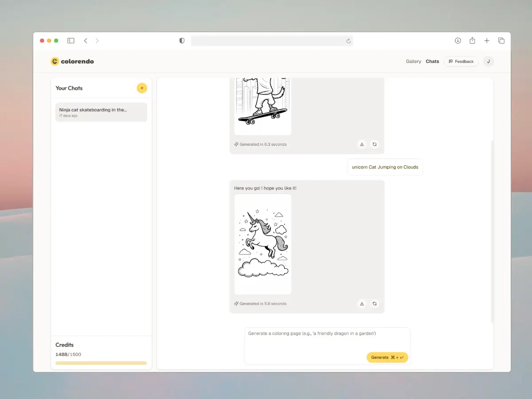Click the colorendo logo
Image resolution: width=532 pixels, height=399 pixels.
point(72,62)
